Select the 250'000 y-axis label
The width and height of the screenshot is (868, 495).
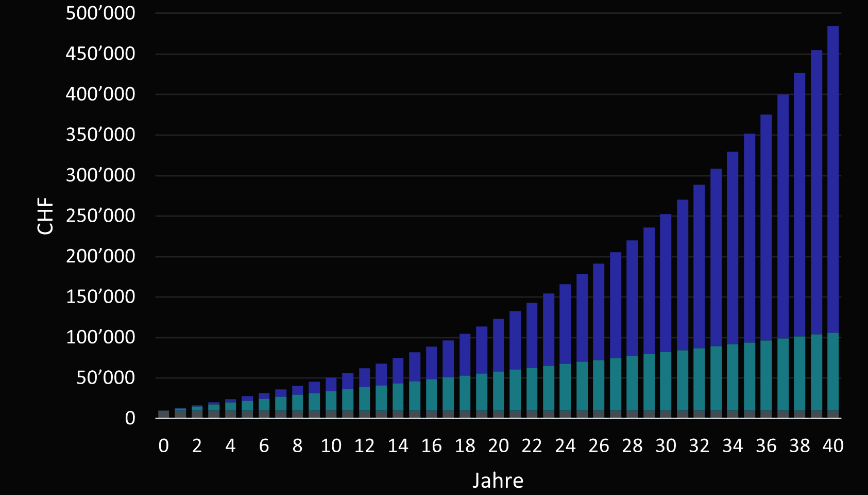(100, 216)
